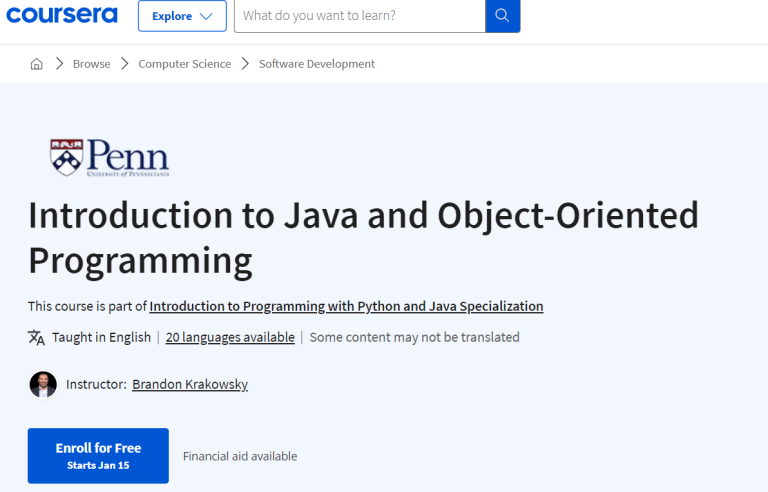Open the Penn university logo
This screenshot has width=768, height=492.
pos(109,158)
